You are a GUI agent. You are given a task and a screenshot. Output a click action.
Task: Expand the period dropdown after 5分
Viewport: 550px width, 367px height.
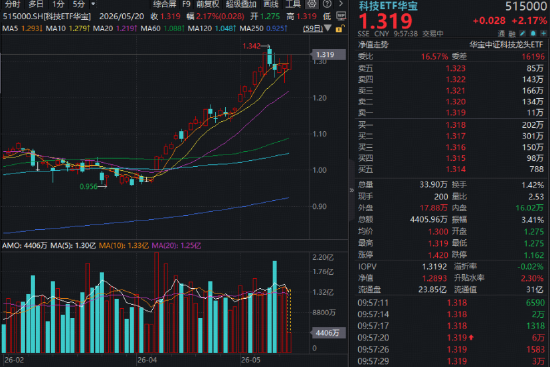click(x=93, y=4)
